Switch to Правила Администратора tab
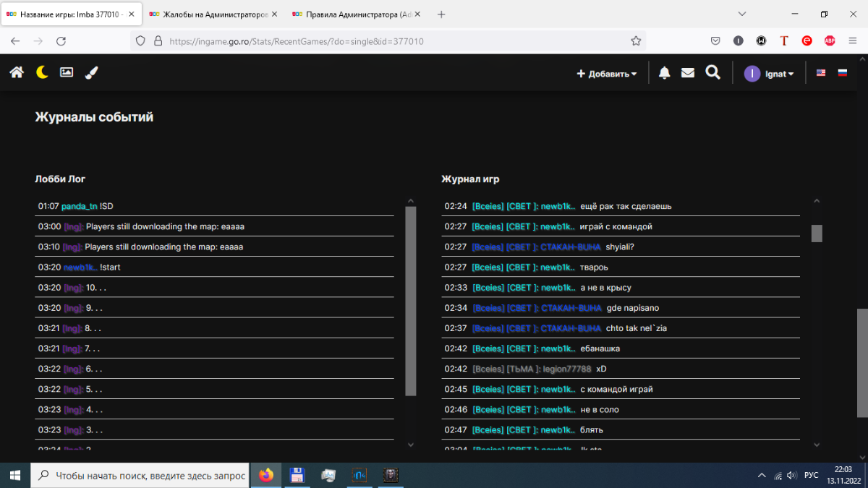Image resolution: width=868 pixels, height=488 pixels. tap(352, 14)
